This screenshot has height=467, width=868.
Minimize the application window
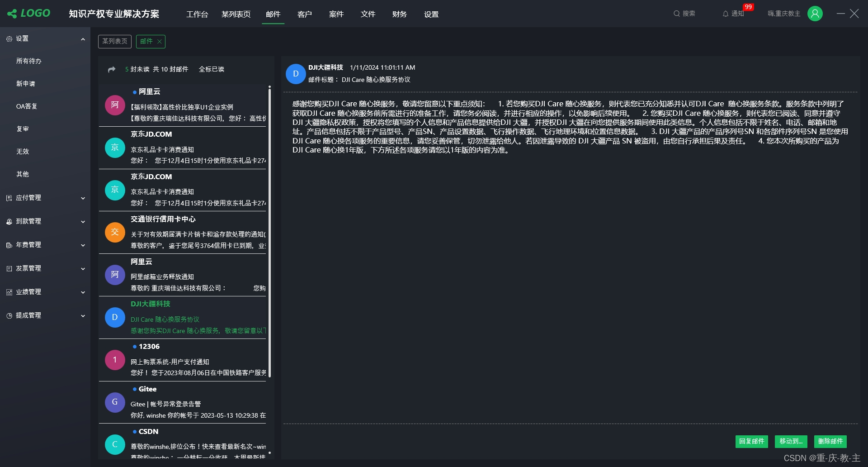tap(841, 14)
